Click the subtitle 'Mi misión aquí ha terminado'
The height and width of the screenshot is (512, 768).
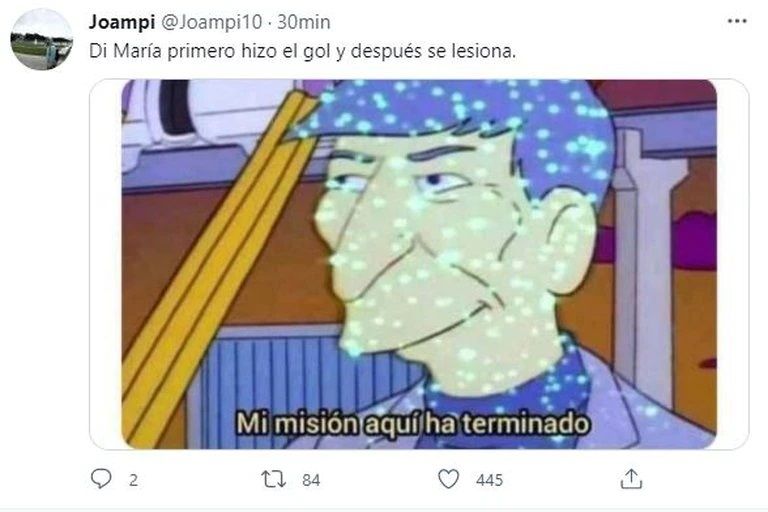pyautogui.click(x=412, y=423)
